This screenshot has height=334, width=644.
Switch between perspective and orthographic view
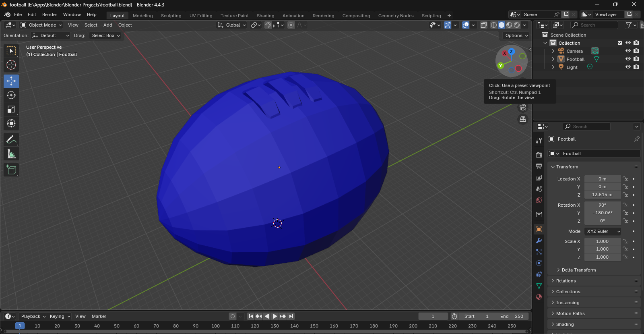[x=523, y=119]
